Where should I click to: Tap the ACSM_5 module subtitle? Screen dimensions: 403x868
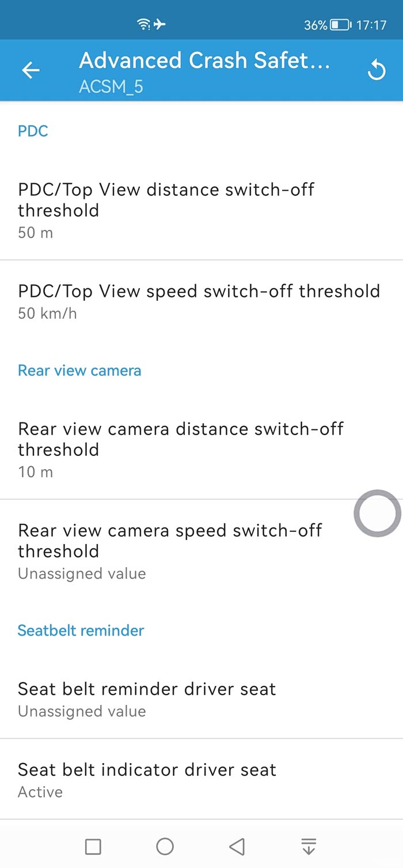[x=111, y=87]
